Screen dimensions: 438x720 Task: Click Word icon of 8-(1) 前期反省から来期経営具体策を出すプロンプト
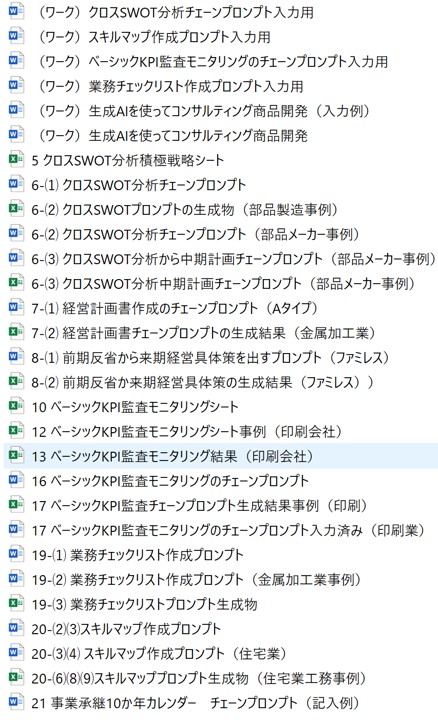[x=16, y=357]
